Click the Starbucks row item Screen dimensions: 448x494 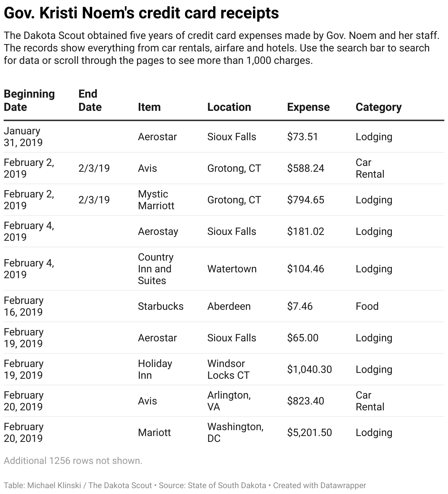pyautogui.click(x=160, y=306)
